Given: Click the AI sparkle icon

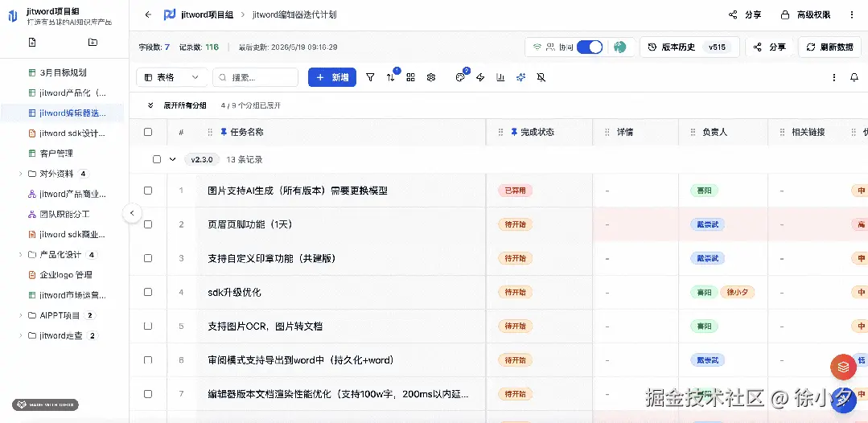Looking at the screenshot, I should coord(521,77).
